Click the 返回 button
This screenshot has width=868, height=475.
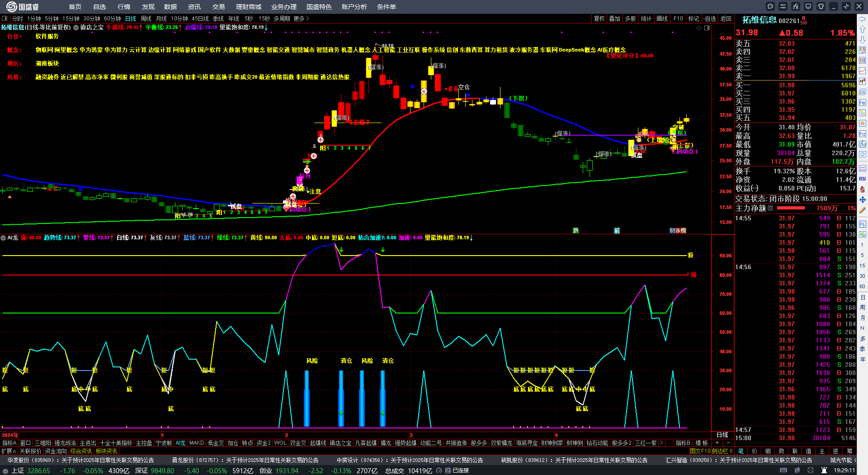[x=726, y=19]
